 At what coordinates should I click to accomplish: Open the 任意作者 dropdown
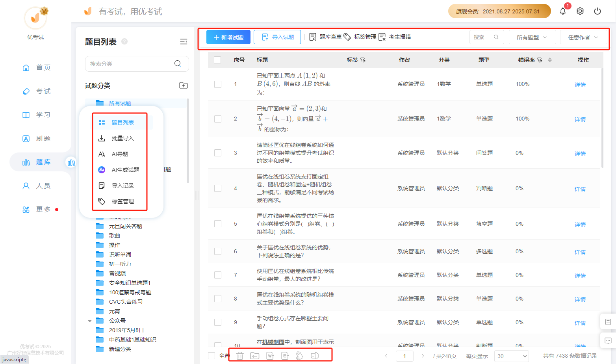click(583, 37)
